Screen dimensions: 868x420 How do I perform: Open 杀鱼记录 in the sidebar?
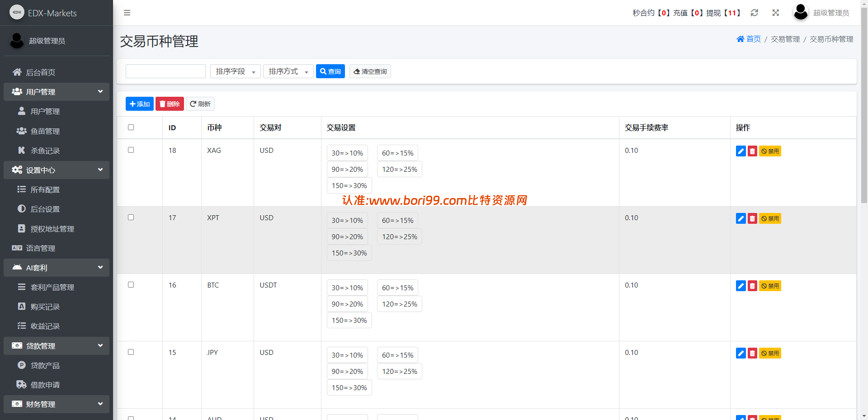coord(57,151)
